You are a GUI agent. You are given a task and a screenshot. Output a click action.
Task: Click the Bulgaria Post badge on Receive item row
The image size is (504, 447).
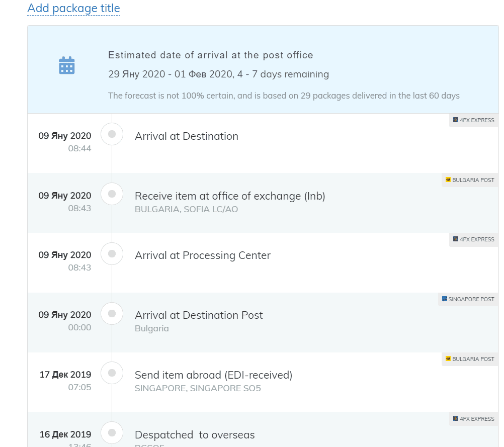pos(470,180)
